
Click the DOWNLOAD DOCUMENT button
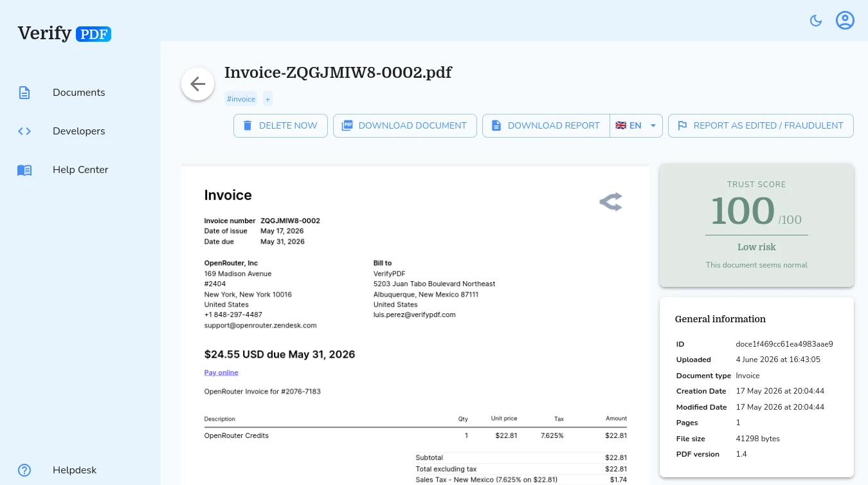tap(404, 125)
